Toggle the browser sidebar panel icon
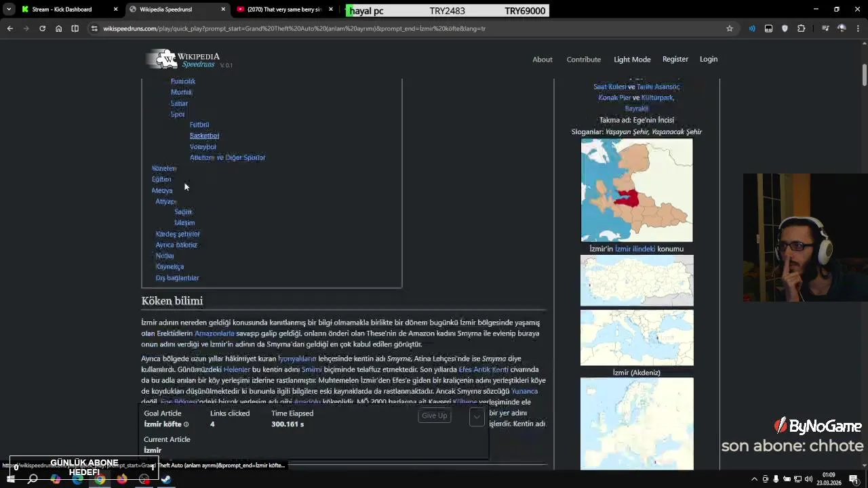This screenshot has height=488, width=868. point(75,28)
